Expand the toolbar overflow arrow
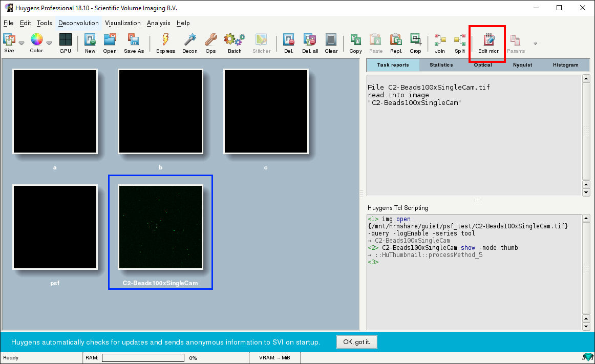The image size is (595, 364). [x=536, y=44]
